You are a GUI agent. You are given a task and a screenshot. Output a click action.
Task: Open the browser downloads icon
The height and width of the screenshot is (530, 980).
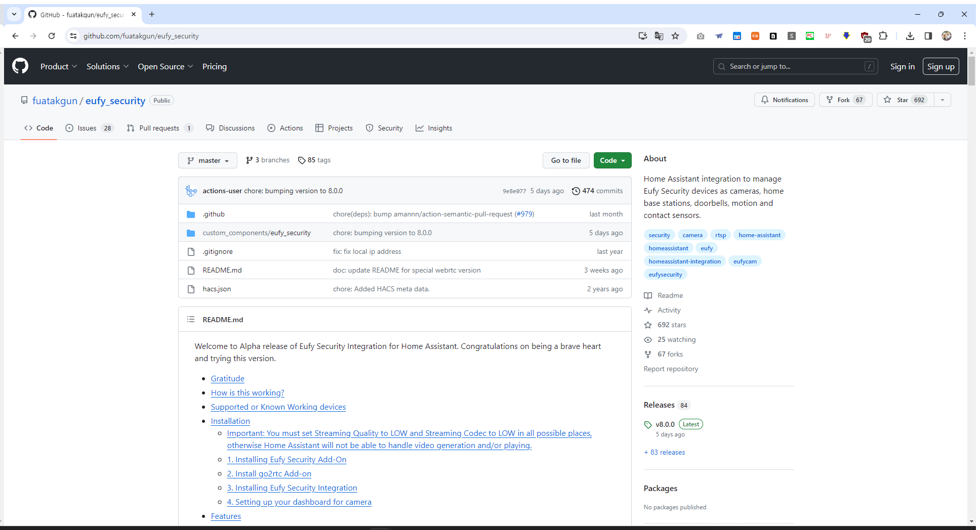point(910,36)
